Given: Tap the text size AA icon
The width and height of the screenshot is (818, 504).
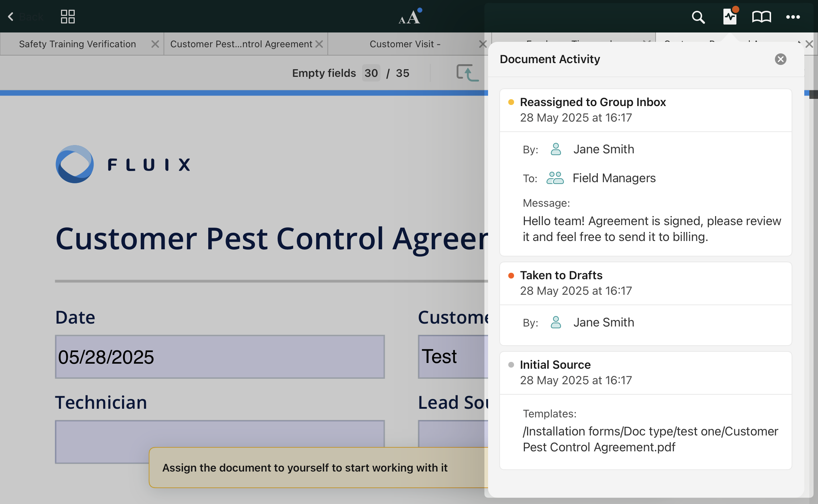Looking at the screenshot, I should point(409,17).
